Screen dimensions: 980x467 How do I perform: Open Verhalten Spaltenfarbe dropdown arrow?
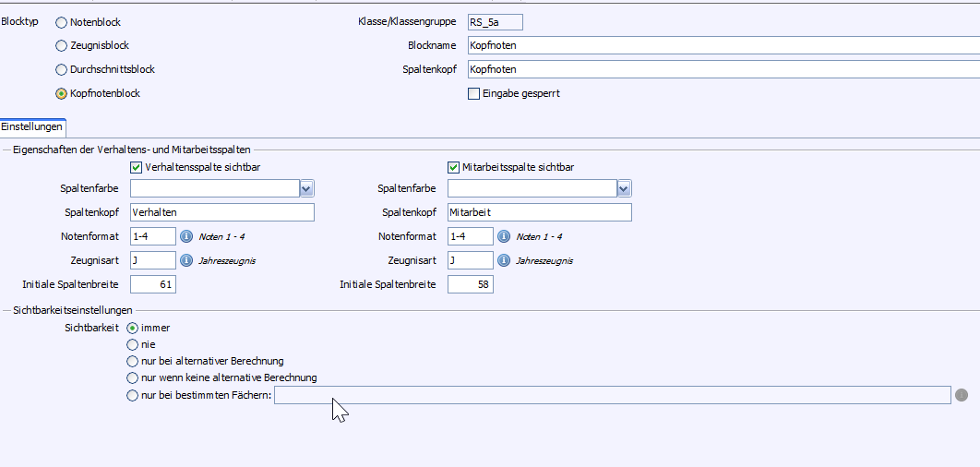click(306, 188)
